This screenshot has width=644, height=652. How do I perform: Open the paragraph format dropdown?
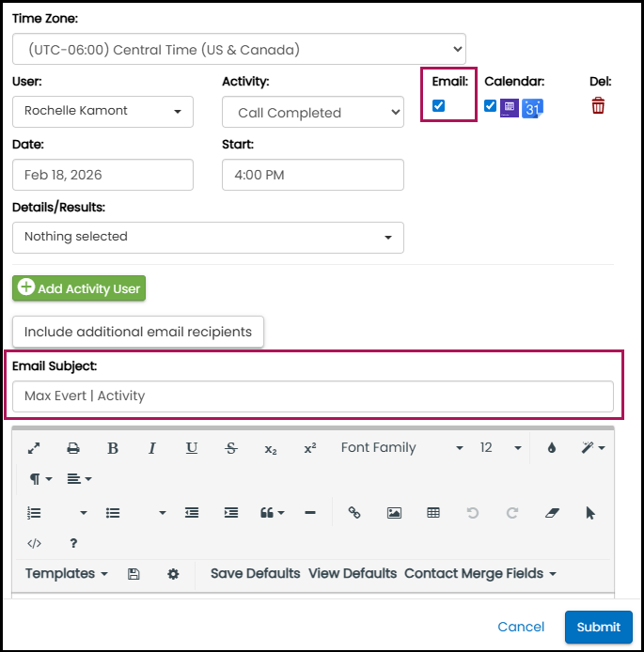[40, 479]
